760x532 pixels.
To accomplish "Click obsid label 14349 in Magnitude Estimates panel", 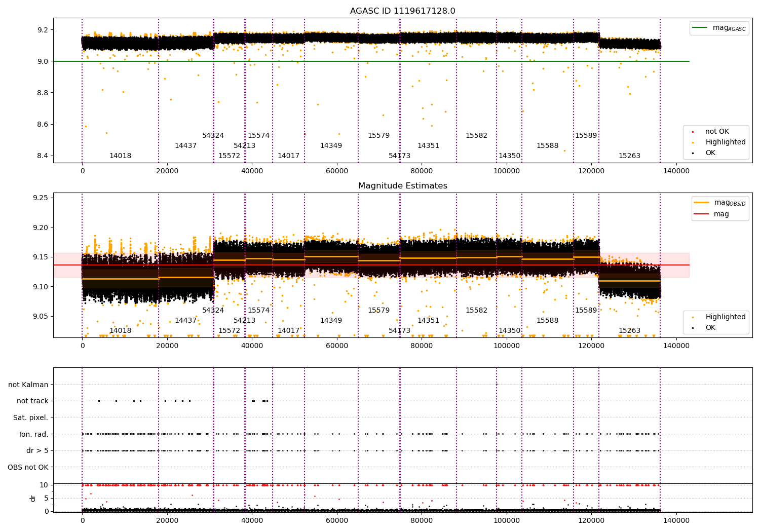I will (x=331, y=321).
